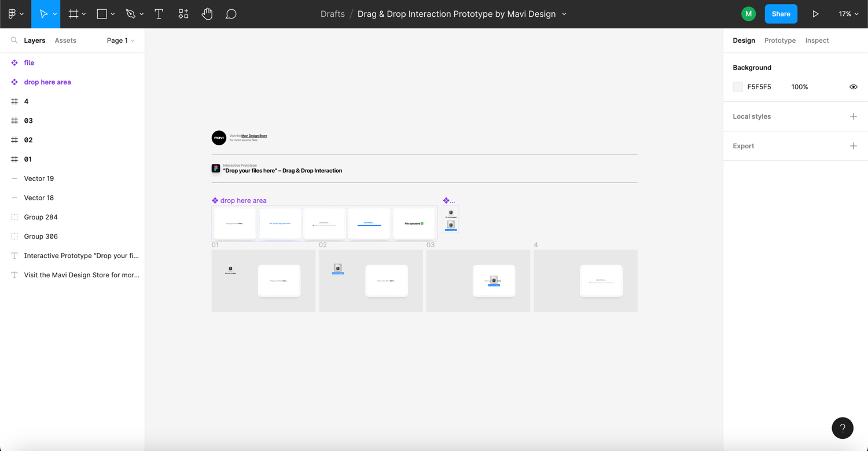Select the Frame tool
This screenshot has width=868, height=451.
click(73, 14)
